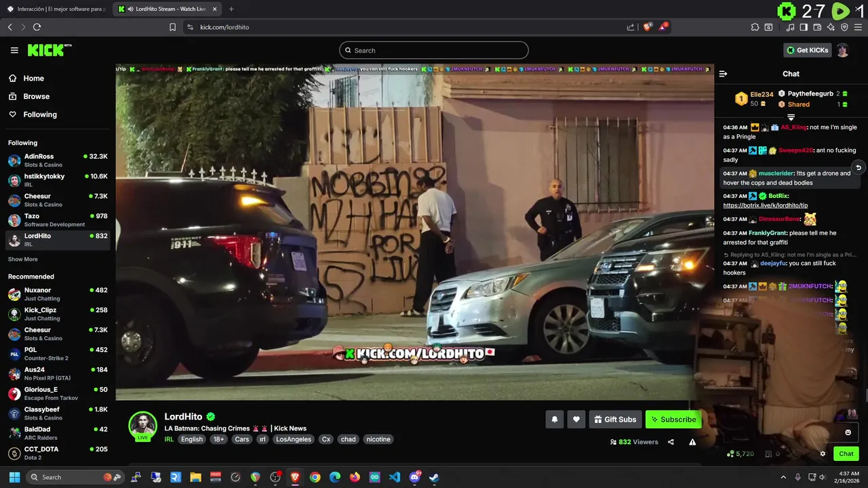Open CCT_DOTA recommended channel
The width and height of the screenshot is (868, 488).
point(58,453)
